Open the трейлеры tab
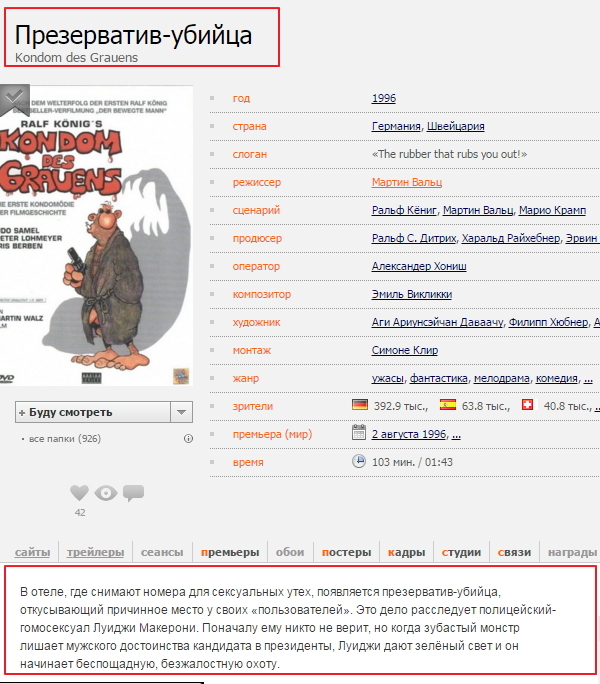Viewport: 600px width, 684px height. click(x=95, y=552)
